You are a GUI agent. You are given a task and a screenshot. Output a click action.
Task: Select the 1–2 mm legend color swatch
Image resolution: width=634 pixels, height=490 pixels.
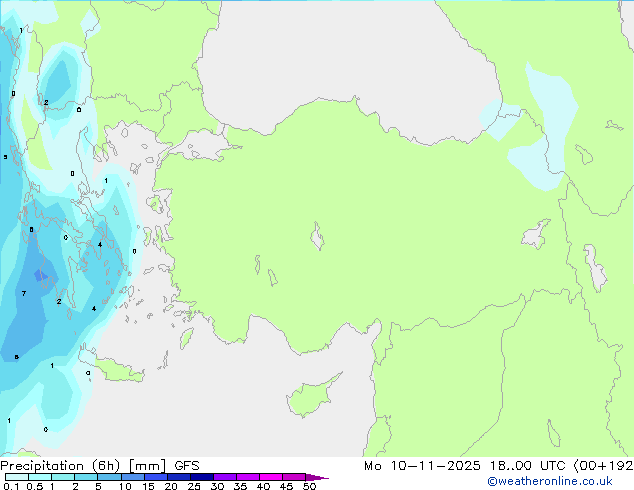(63, 477)
